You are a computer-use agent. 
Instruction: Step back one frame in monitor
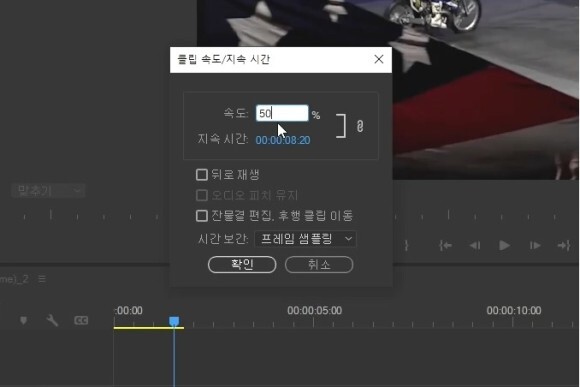[475, 245]
